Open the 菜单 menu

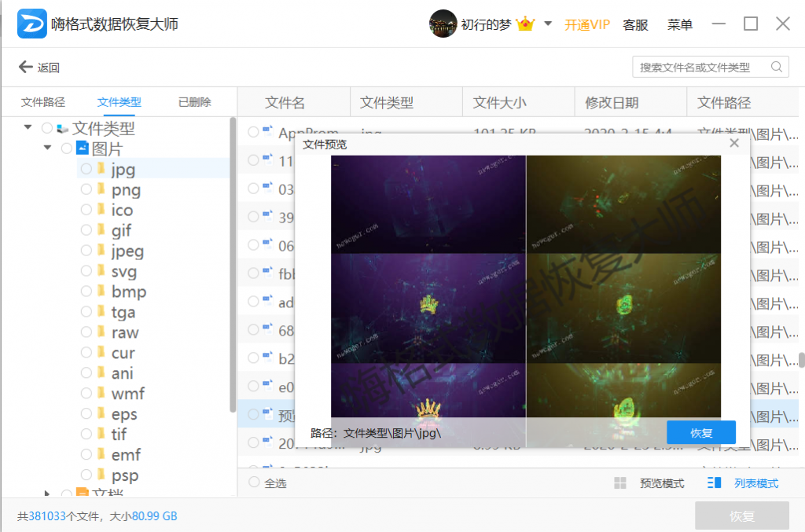tap(679, 24)
